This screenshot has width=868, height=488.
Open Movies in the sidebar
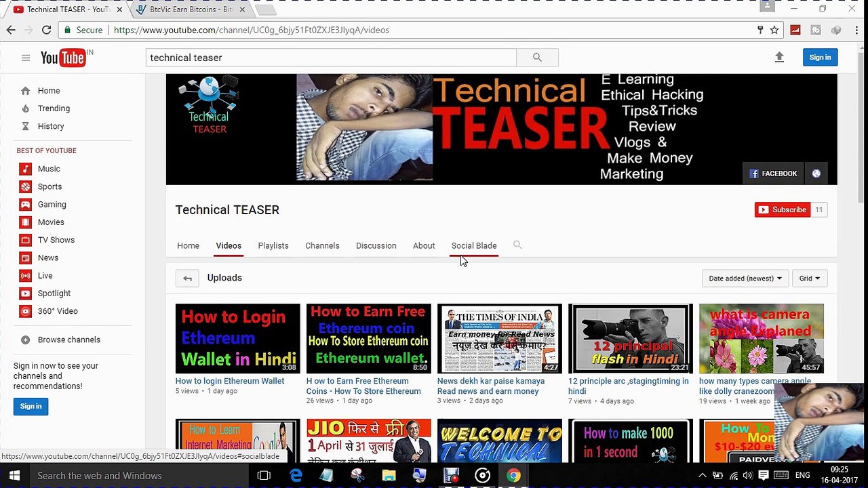tap(51, 222)
